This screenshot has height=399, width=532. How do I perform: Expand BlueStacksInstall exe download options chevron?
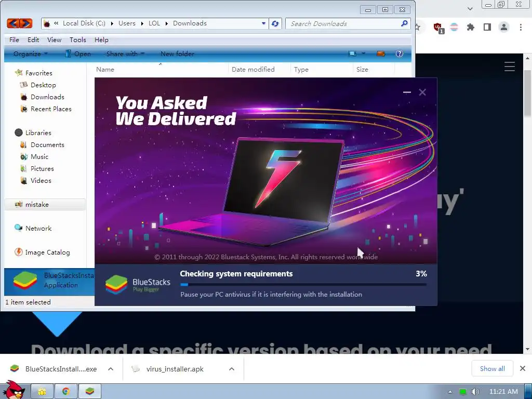click(111, 369)
